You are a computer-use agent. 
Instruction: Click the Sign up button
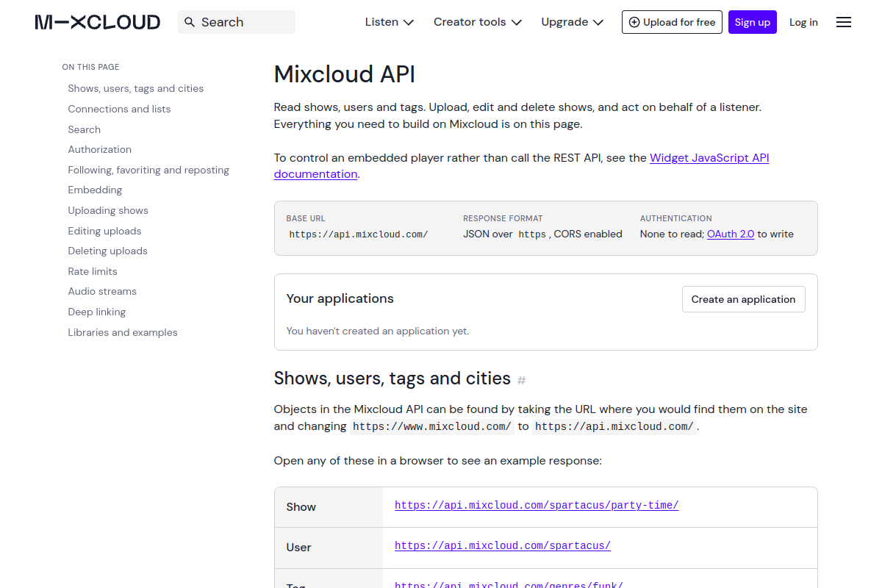[753, 22]
